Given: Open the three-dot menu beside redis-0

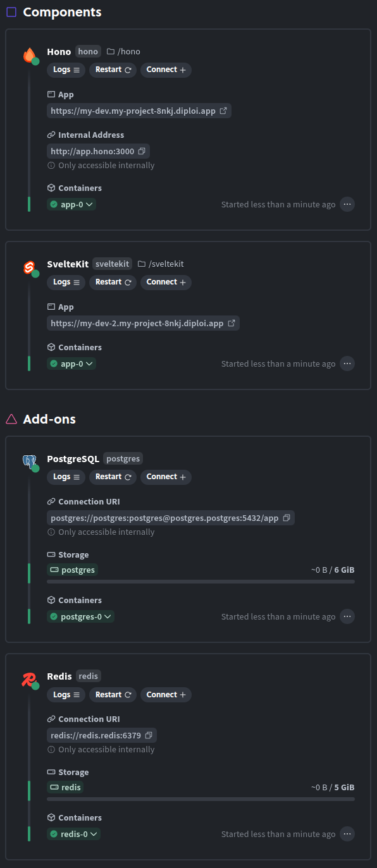Looking at the screenshot, I should pyautogui.click(x=347, y=833).
